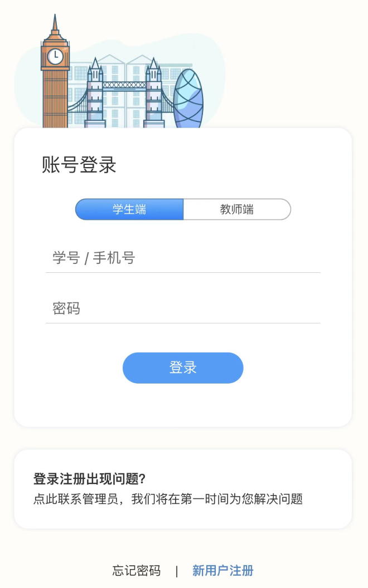368x588 pixels.
Task: Click the clock face on Big Ben
Action: pyautogui.click(x=55, y=56)
